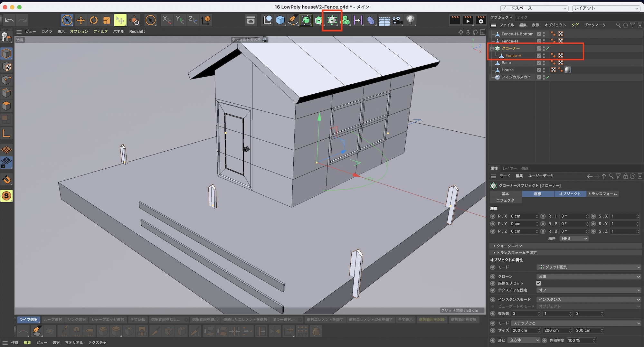Viewport: 644px width, 347px height.
Task: Select the Move tool
Action: pyautogui.click(x=80, y=20)
